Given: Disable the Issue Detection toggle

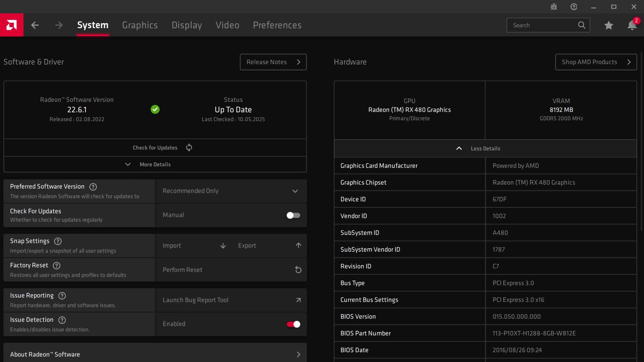Looking at the screenshot, I should pyautogui.click(x=293, y=324).
